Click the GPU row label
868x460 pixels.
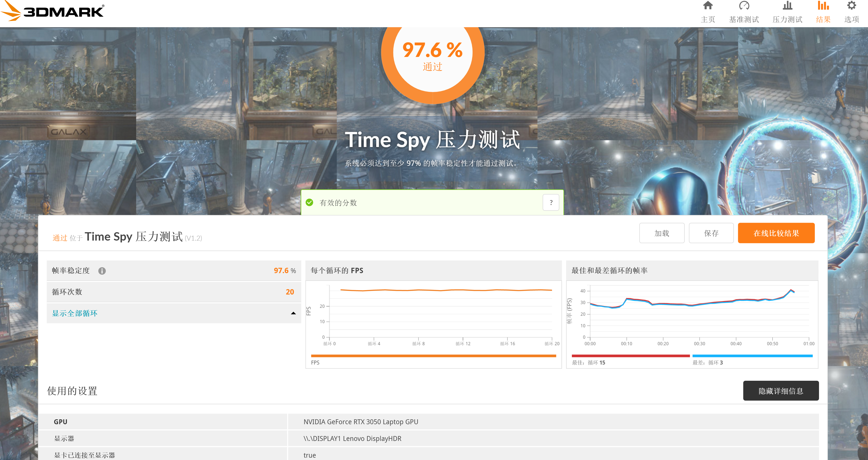[61, 422]
